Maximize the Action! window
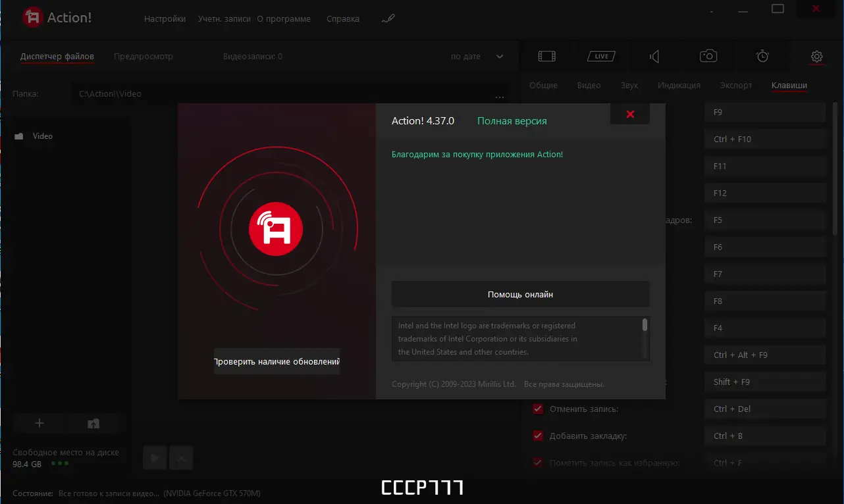844x504 pixels. [x=778, y=9]
